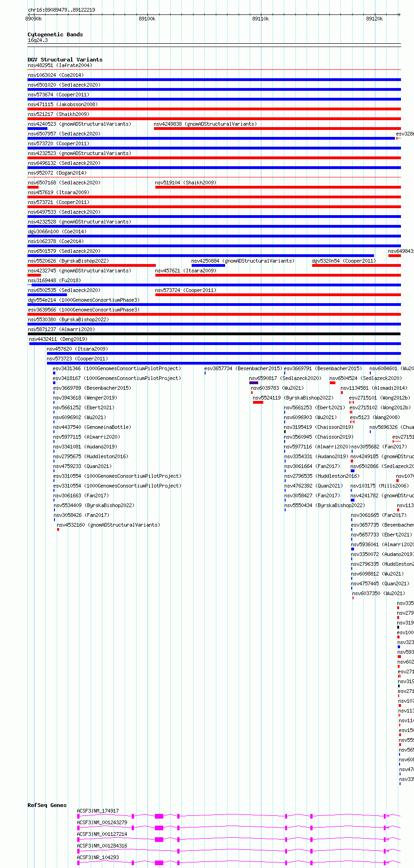The height and width of the screenshot is (868, 414).
Task: Open ACSF3|NM_174917 gene transcript
Action: tap(98, 811)
